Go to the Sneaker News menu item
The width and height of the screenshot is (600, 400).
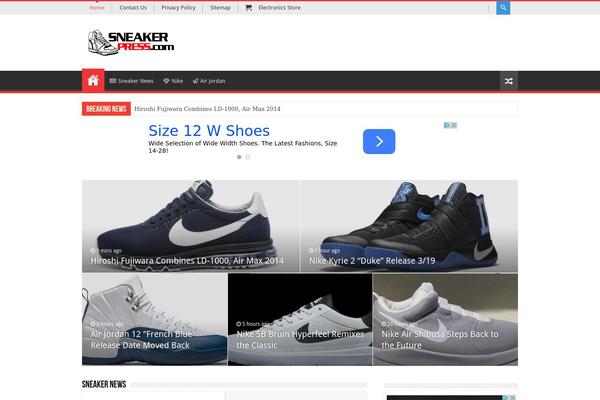coord(132,81)
